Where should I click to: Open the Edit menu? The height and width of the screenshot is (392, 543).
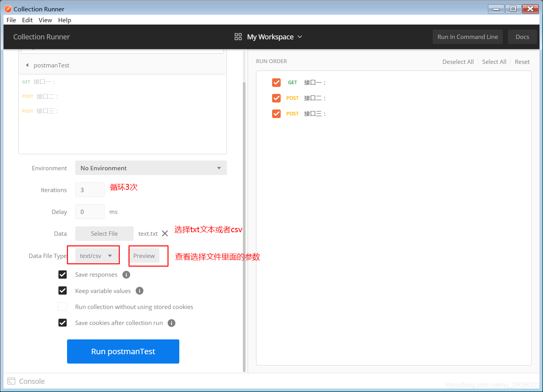[x=27, y=20]
